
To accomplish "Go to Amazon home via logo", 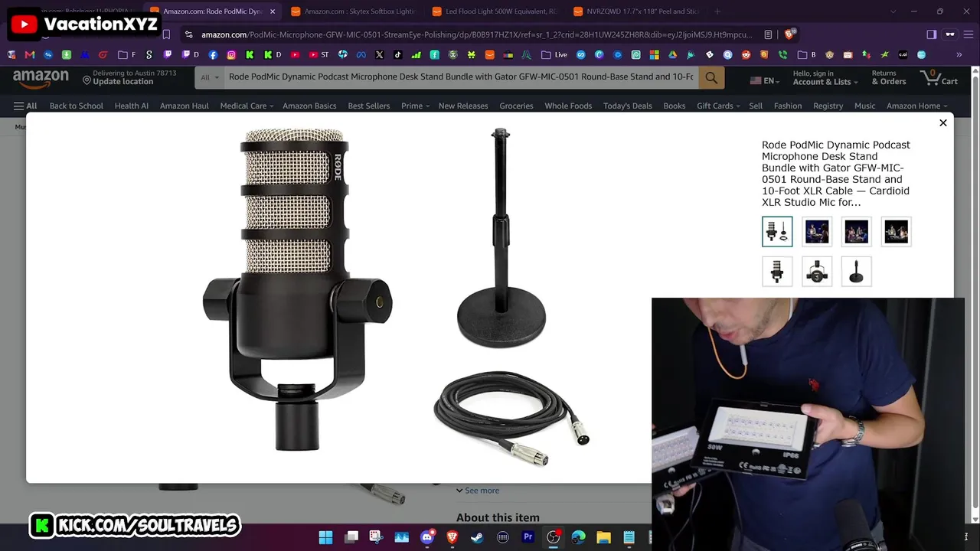I will [x=41, y=78].
